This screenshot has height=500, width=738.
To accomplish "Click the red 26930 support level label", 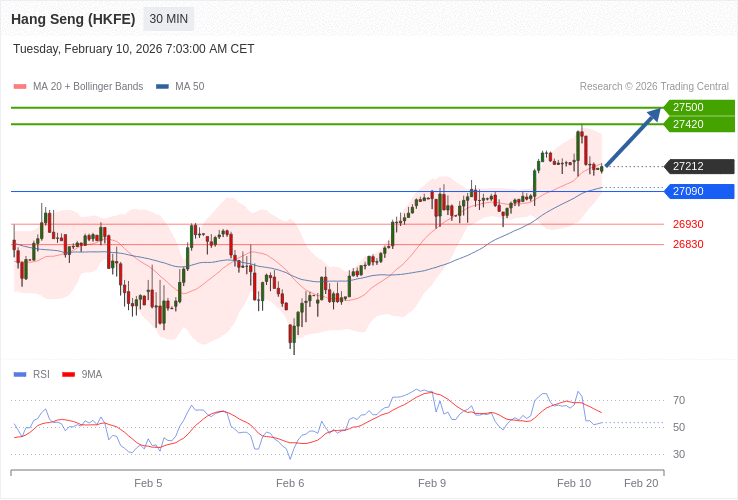I will pos(688,224).
